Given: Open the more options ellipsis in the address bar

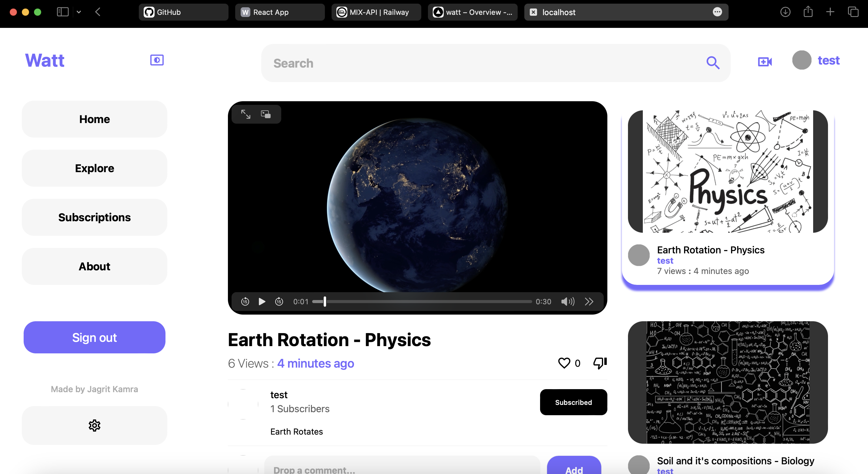Looking at the screenshot, I should point(717,12).
